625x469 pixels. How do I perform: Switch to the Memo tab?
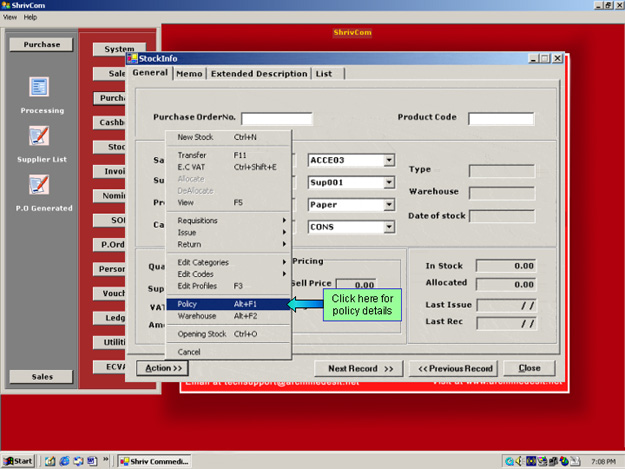pos(190,74)
